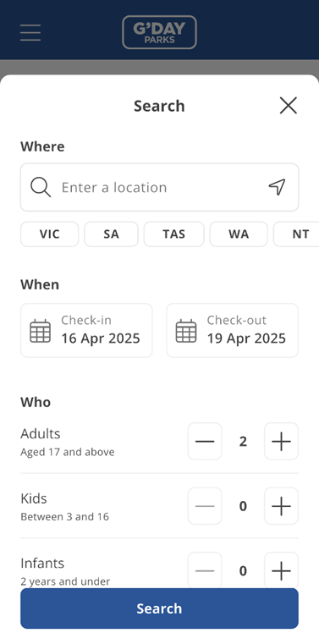Decrease the Adults count
This screenshot has height=644, width=319.
tap(205, 441)
